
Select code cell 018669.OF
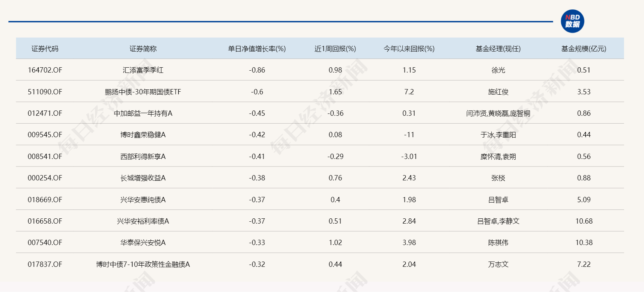click(45, 200)
